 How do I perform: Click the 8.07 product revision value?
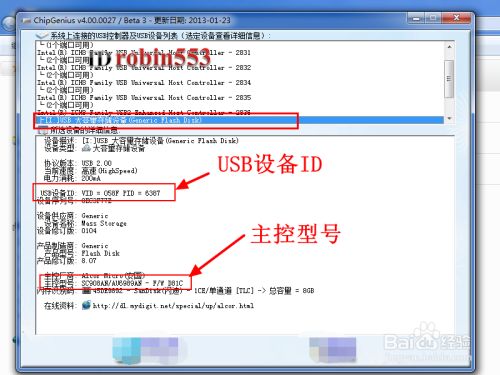coord(89,260)
